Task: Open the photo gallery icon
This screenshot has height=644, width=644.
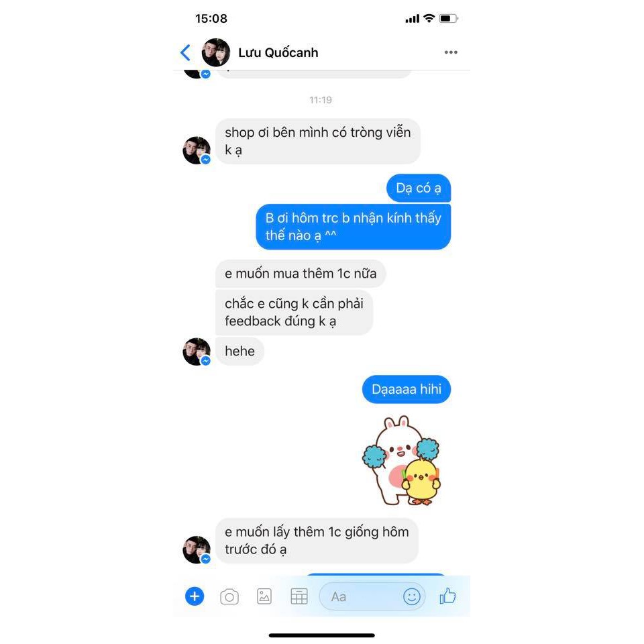Action: (264, 596)
